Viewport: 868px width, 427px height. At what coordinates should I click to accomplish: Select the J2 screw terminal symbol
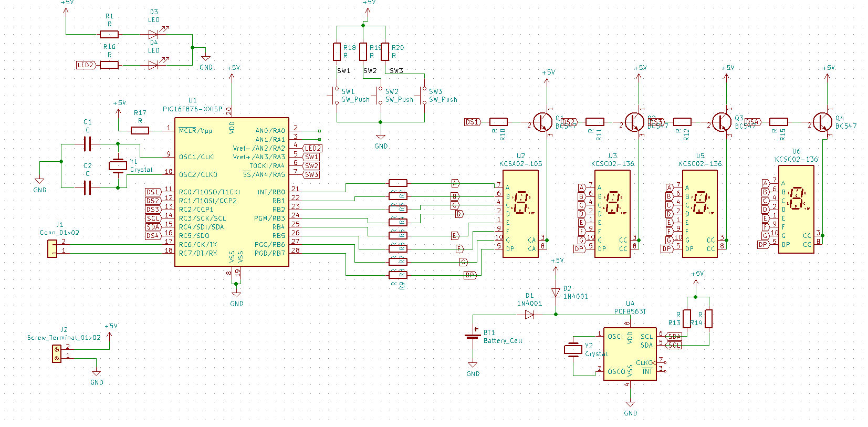click(57, 353)
